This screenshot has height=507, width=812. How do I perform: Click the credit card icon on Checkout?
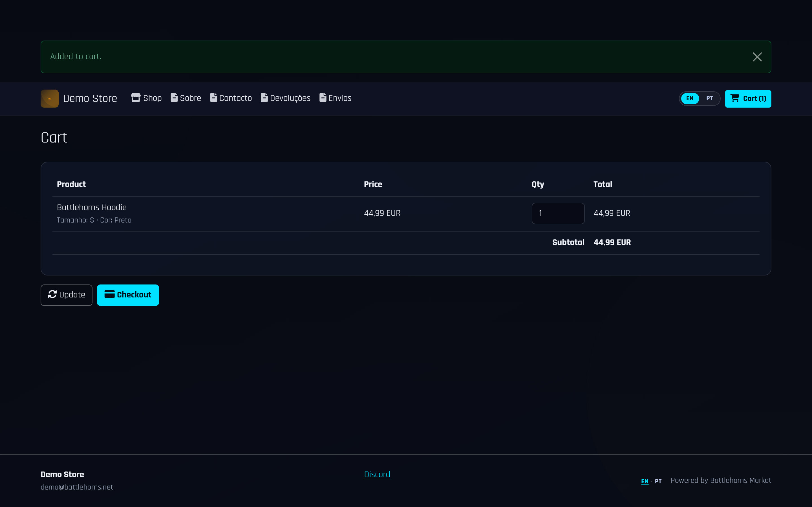pyautogui.click(x=109, y=294)
